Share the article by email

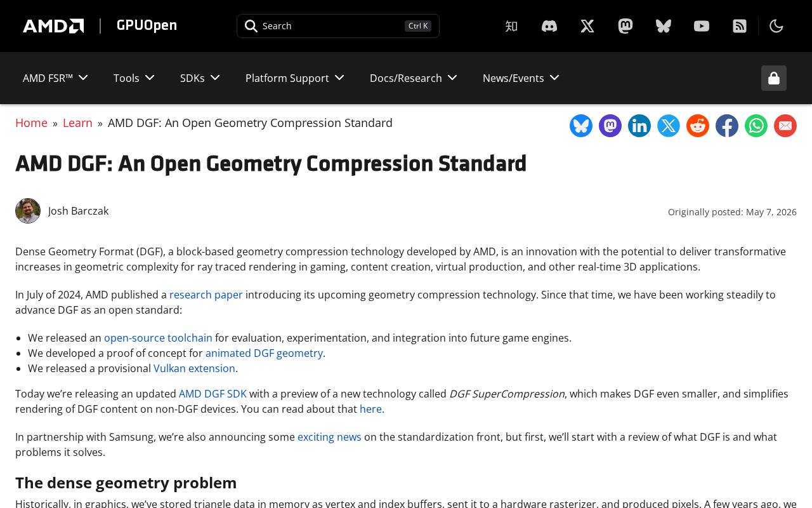pos(785,126)
